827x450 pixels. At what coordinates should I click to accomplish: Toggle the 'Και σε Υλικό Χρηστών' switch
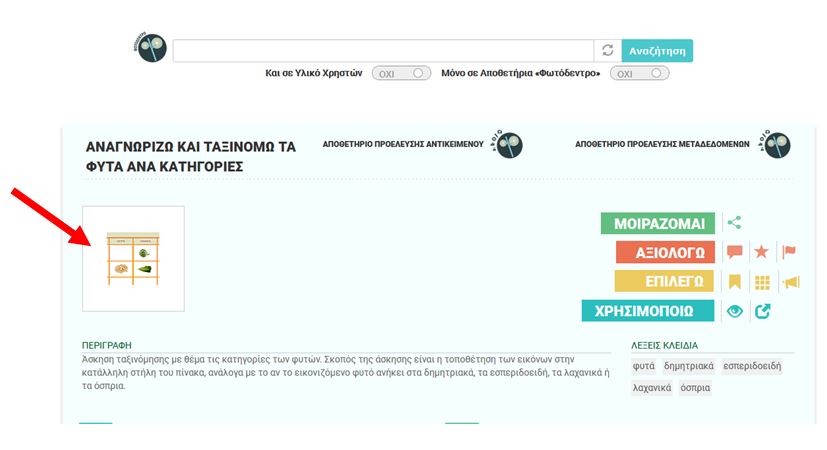(x=401, y=74)
